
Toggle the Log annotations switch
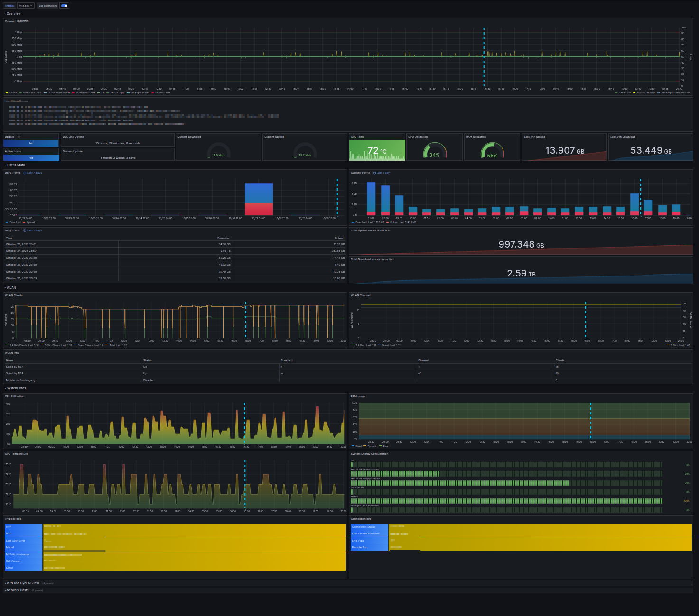(65, 6)
